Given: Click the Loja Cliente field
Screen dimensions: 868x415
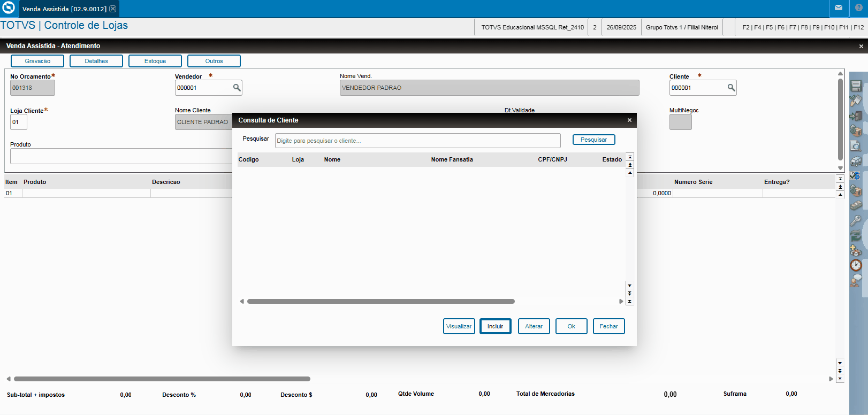Looking at the screenshot, I should (19, 122).
